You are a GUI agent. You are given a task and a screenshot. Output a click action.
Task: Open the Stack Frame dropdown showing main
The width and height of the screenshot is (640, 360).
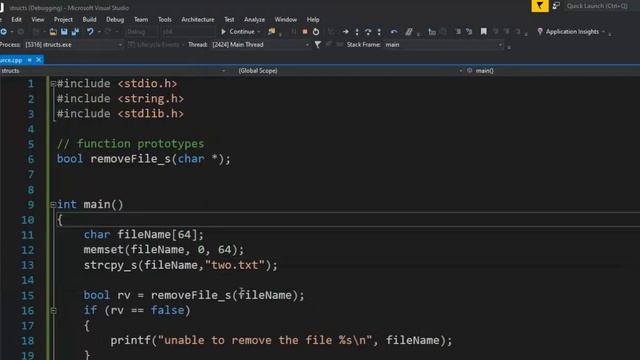pos(443,44)
